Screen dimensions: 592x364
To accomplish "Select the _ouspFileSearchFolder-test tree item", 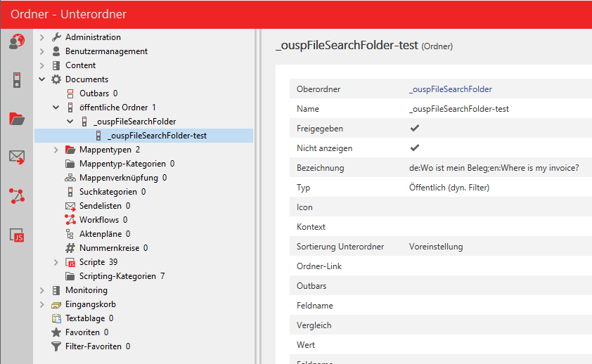I will (144, 136).
